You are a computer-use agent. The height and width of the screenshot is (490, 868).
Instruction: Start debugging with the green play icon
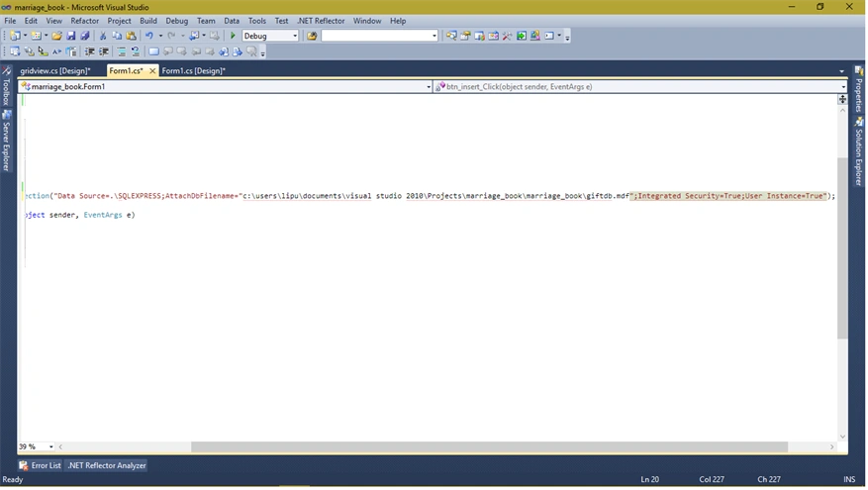(x=233, y=36)
